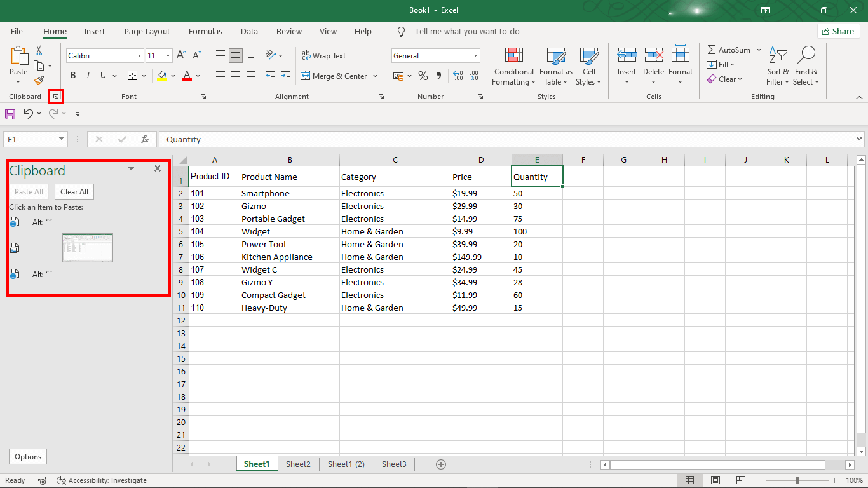Image resolution: width=868 pixels, height=488 pixels.
Task: Click Clear All in the Clipboard pane
Action: [x=74, y=191]
